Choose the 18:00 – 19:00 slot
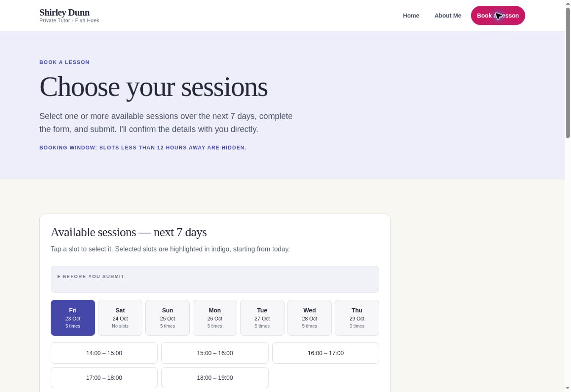The width and height of the screenshot is (571, 392). pos(215,378)
